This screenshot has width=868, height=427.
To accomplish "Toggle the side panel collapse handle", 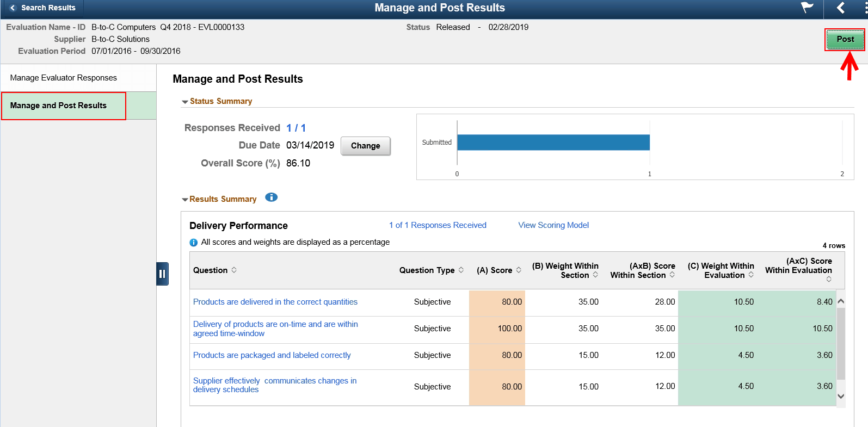I will [x=162, y=274].
